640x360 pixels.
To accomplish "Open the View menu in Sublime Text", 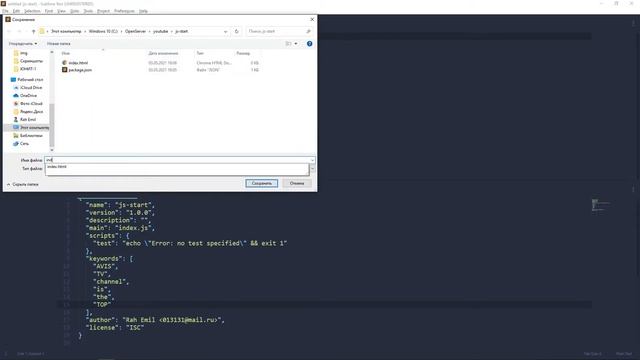I will coord(61,11).
